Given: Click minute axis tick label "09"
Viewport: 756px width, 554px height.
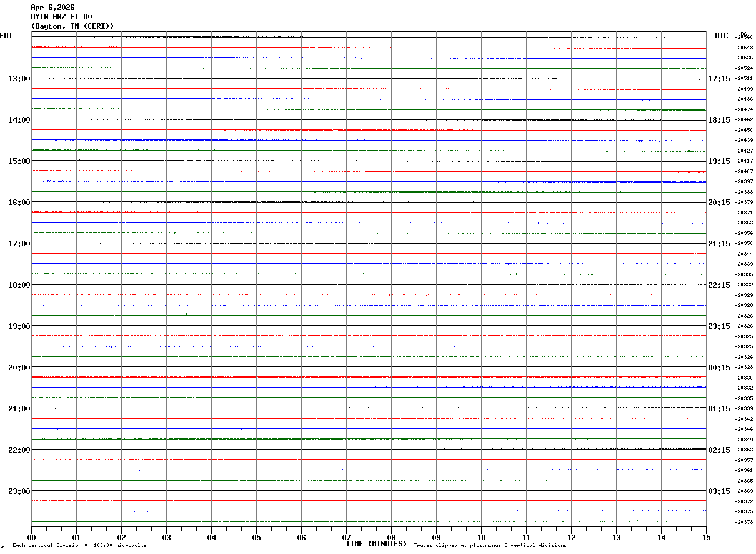Looking at the screenshot, I should [x=436, y=538].
